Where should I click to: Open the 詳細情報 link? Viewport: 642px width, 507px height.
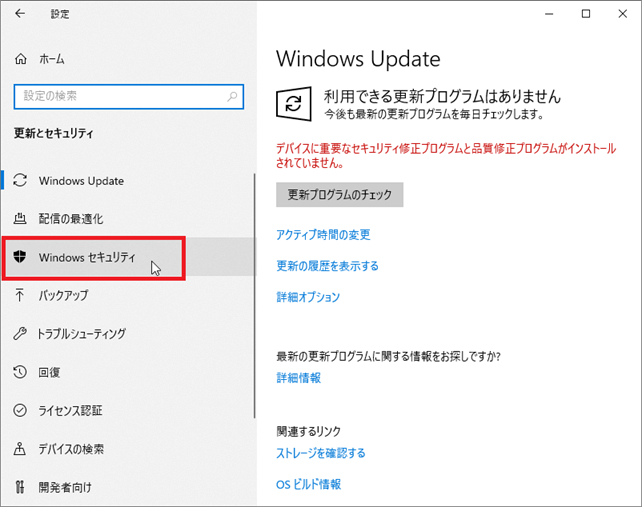pyautogui.click(x=298, y=378)
